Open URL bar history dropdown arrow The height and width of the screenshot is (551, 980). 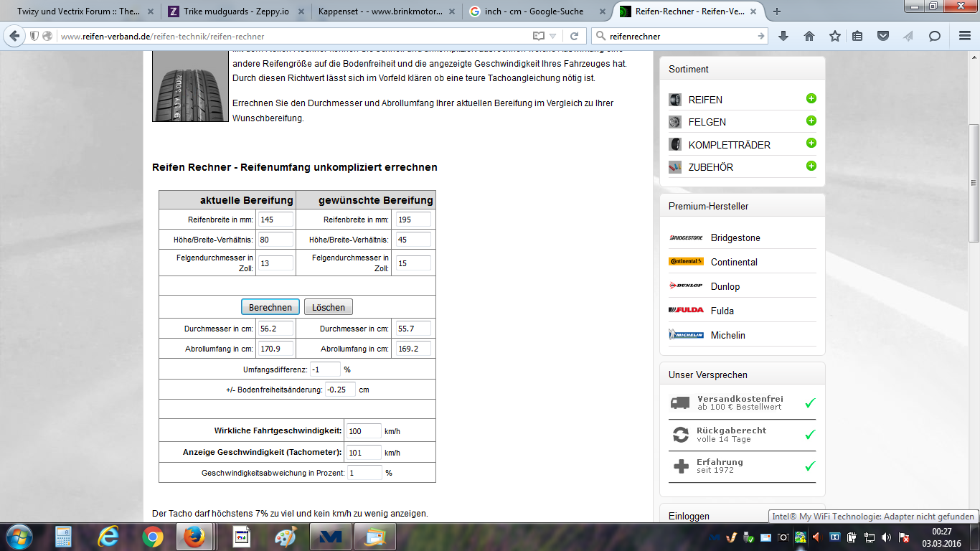[553, 36]
